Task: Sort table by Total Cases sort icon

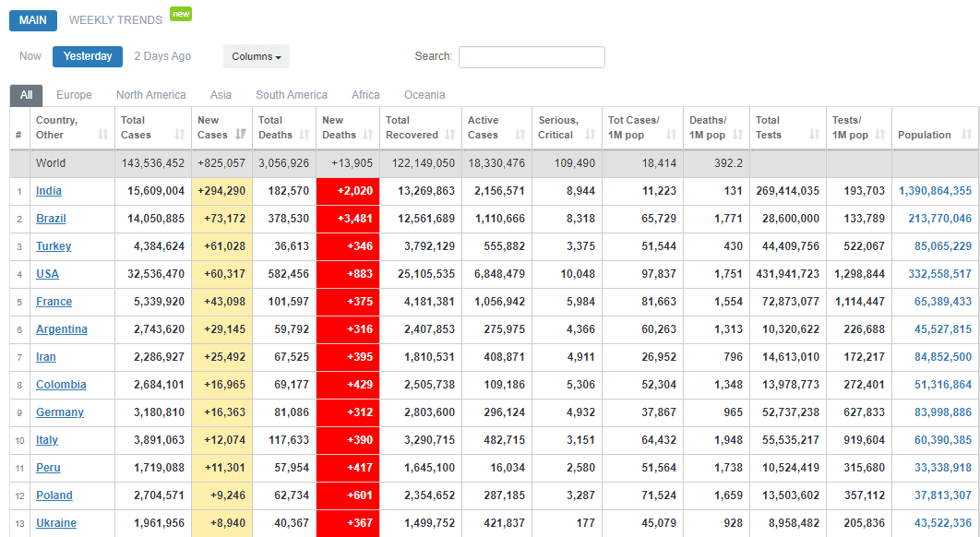Action: (x=179, y=135)
